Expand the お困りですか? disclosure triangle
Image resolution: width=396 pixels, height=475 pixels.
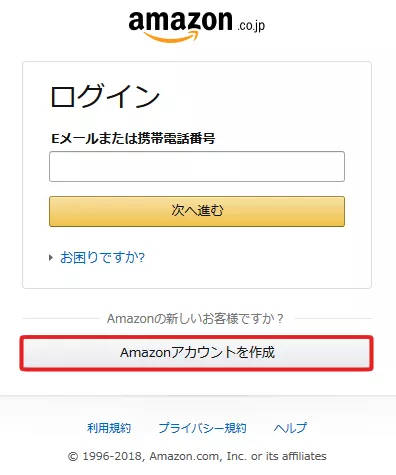point(51,257)
